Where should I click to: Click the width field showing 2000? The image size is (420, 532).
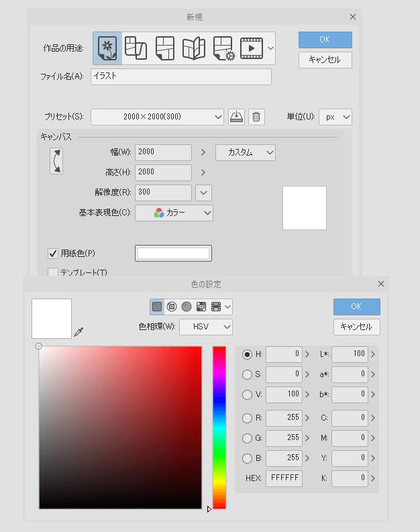(163, 153)
